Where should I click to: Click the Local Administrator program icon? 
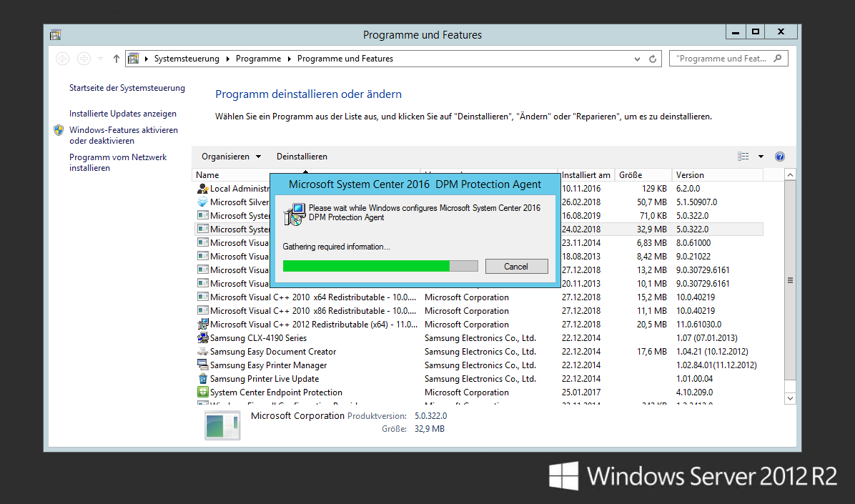[x=203, y=189]
